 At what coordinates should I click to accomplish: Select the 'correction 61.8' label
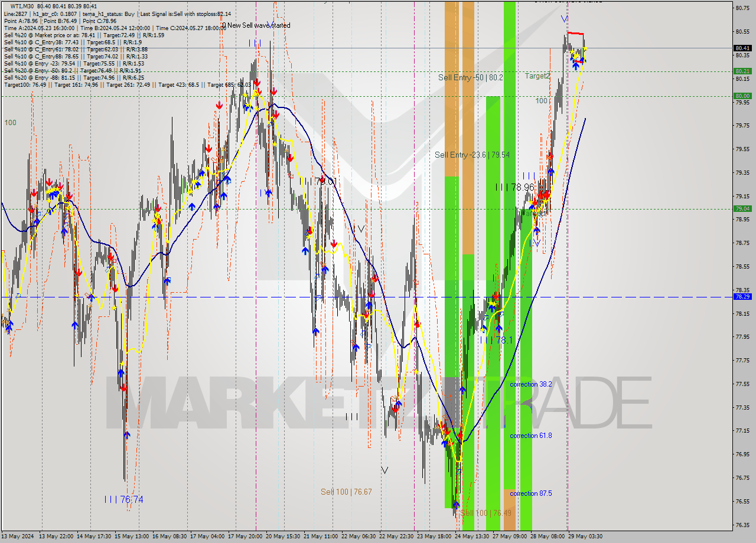coord(531,436)
